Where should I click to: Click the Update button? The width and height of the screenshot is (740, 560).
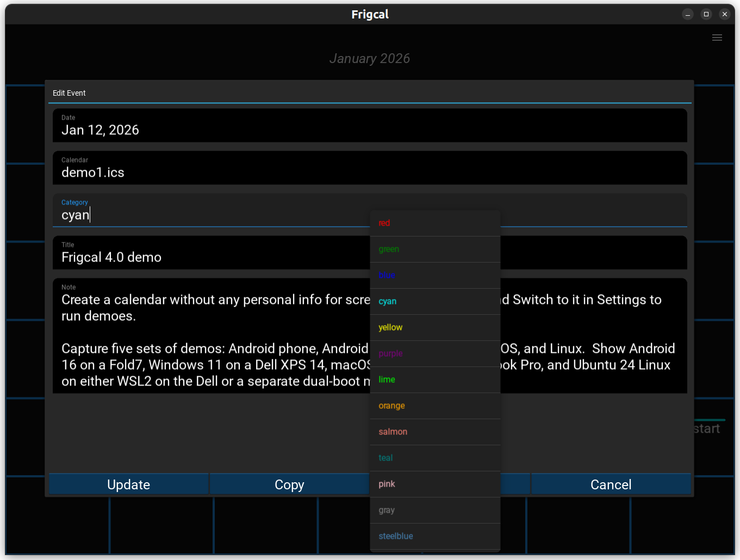tap(128, 484)
